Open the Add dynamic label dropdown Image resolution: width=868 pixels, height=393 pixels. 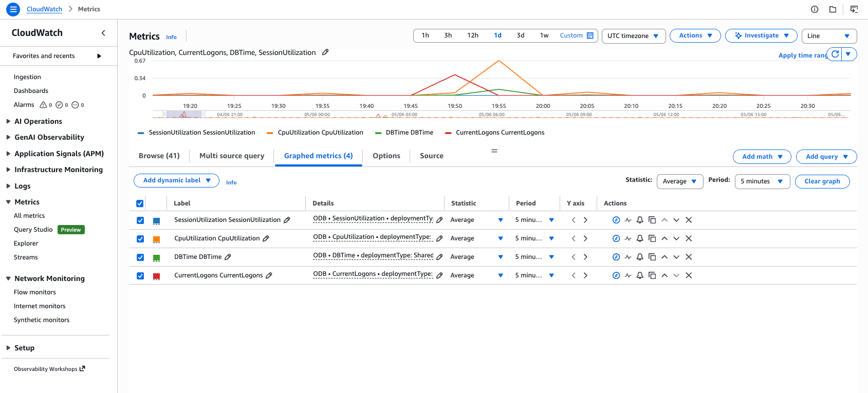point(176,180)
